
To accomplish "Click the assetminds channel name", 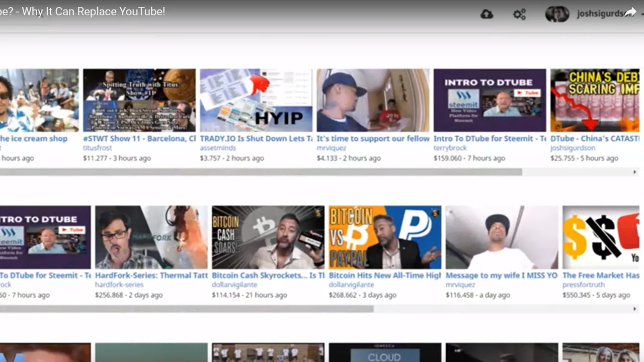I will click(x=217, y=148).
